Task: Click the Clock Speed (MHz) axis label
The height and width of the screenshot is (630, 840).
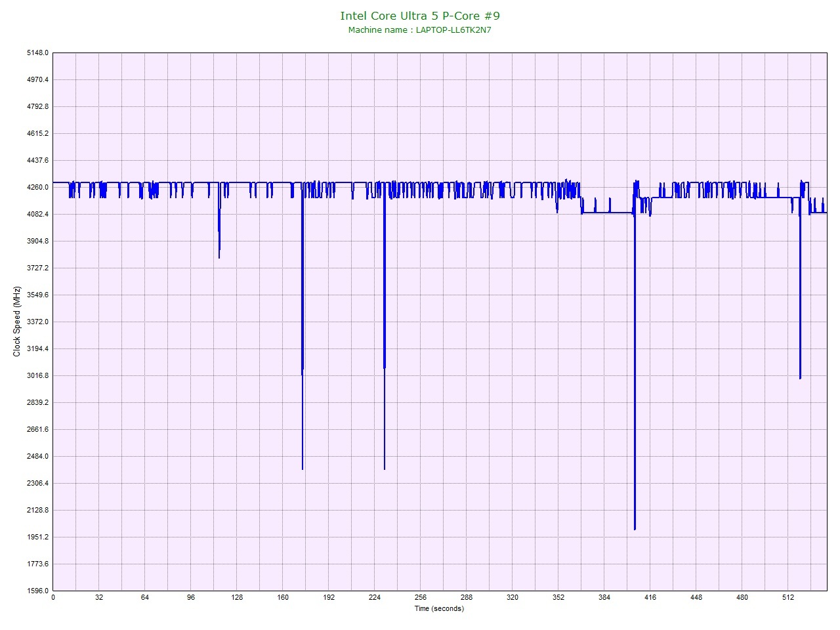Action: coord(17,322)
